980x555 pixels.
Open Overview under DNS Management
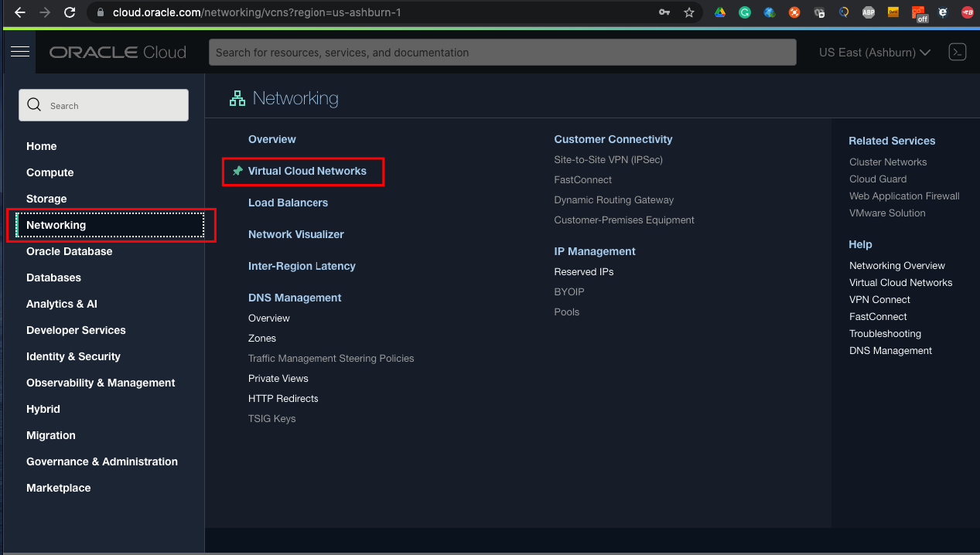click(x=269, y=318)
